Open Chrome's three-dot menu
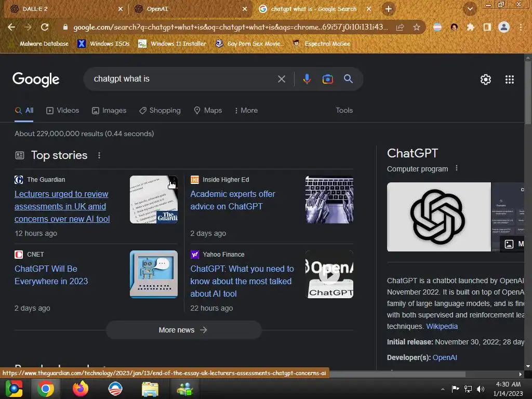 [521, 27]
